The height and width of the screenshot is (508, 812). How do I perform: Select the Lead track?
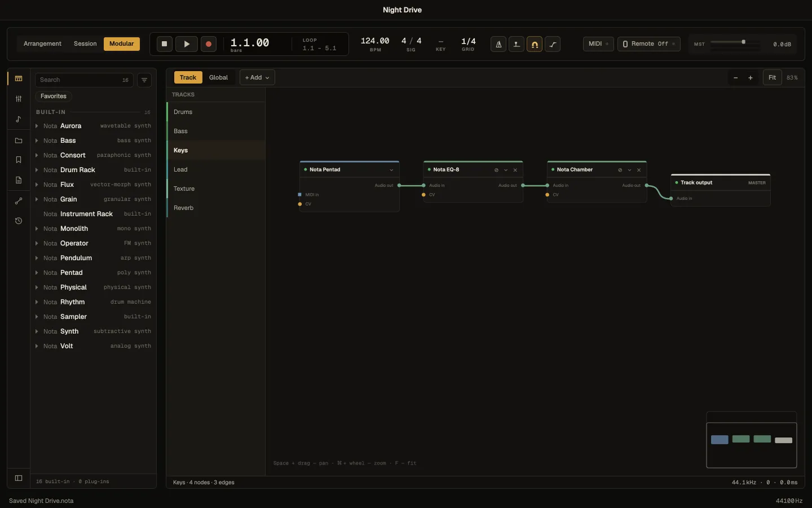[216, 169]
